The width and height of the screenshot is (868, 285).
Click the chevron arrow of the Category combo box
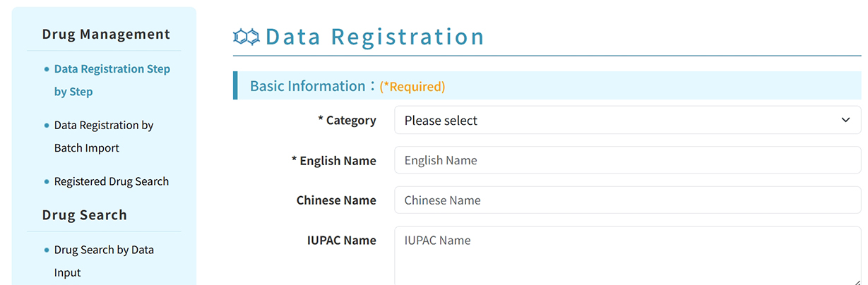pos(845,120)
